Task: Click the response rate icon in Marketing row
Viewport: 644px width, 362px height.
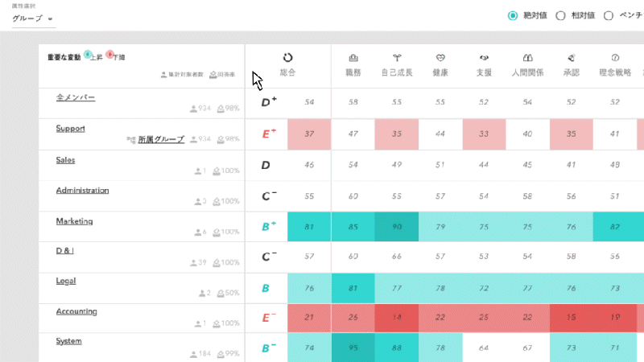Action: [217, 232]
